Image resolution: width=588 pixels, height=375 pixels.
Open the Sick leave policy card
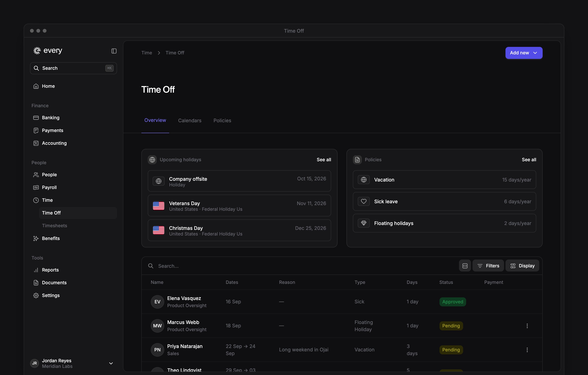tap(444, 201)
